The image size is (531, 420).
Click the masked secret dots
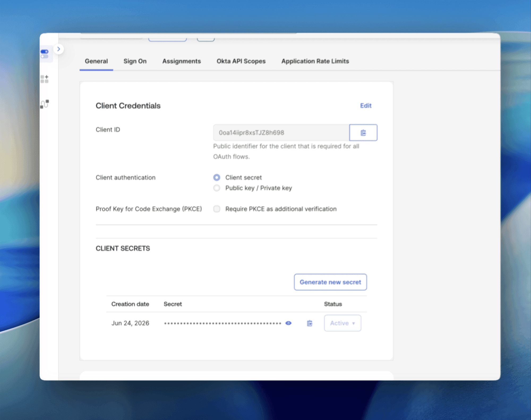click(222, 323)
